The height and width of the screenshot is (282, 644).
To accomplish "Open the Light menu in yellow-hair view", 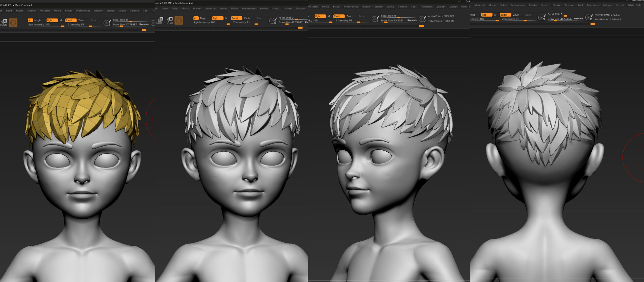I will [x=9, y=11].
